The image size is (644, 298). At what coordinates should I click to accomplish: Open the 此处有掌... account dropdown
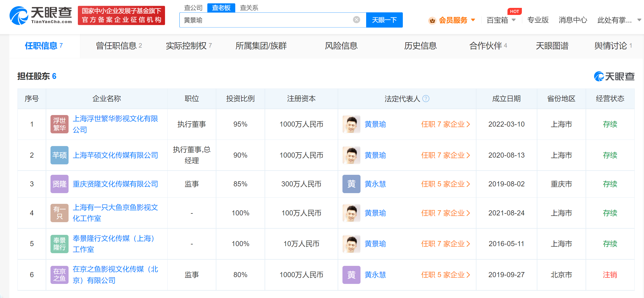[x=619, y=20]
